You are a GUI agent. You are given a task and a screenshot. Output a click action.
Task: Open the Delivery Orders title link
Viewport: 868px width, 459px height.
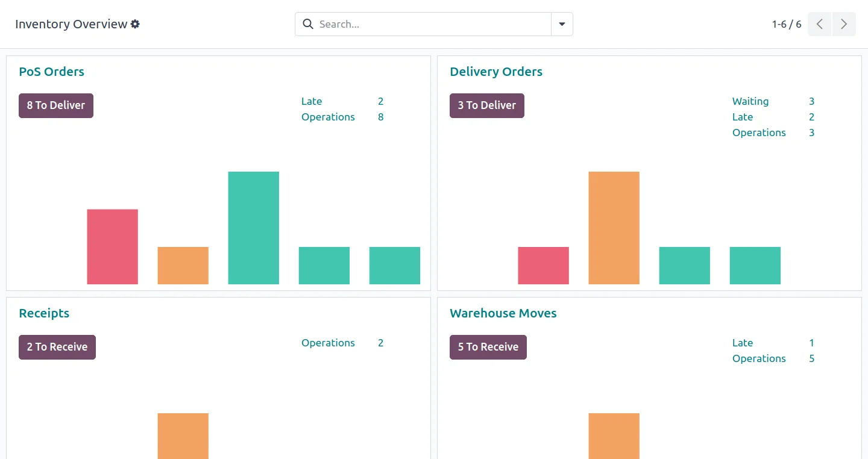coord(496,72)
